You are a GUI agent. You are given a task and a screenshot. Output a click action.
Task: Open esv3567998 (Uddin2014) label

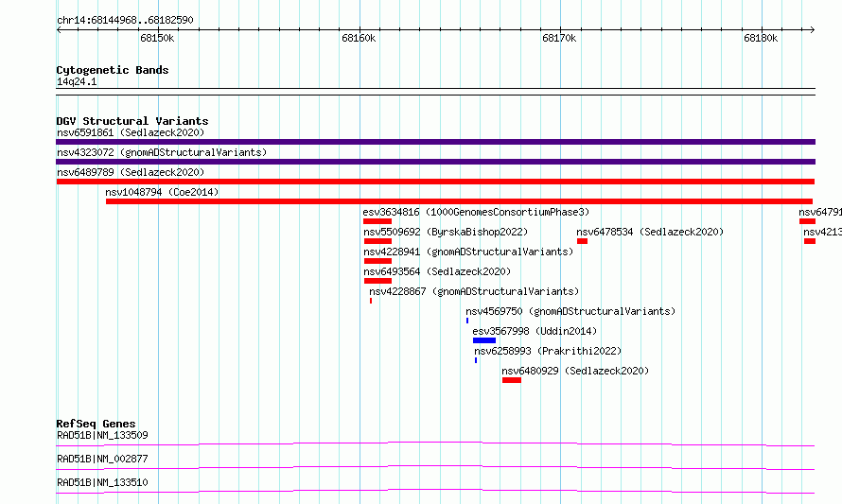(x=535, y=331)
